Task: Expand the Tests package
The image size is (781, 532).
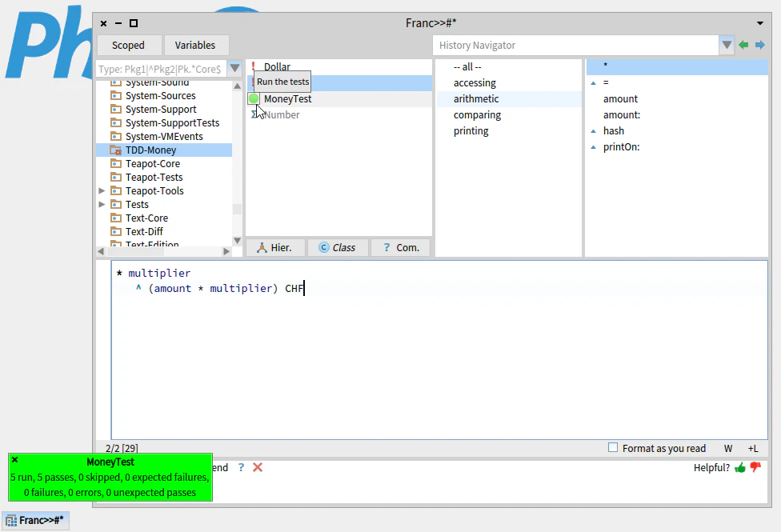Action: pos(102,204)
